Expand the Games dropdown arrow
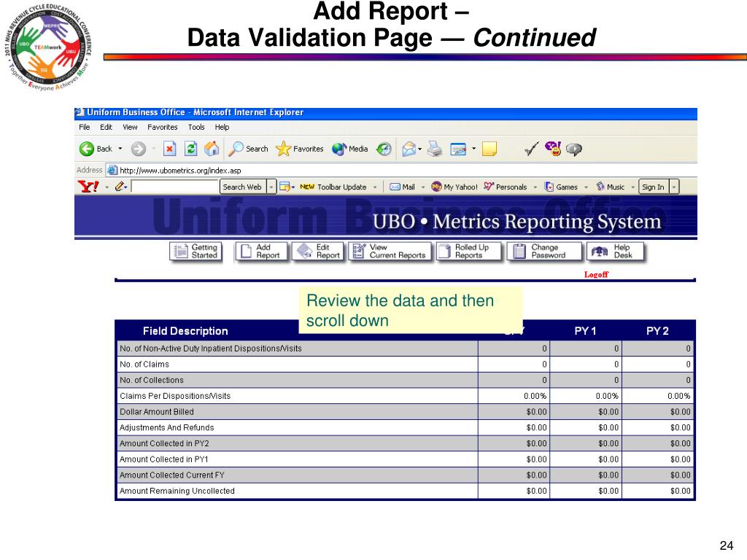747x560 pixels. pyautogui.click(x=586, y=187)
